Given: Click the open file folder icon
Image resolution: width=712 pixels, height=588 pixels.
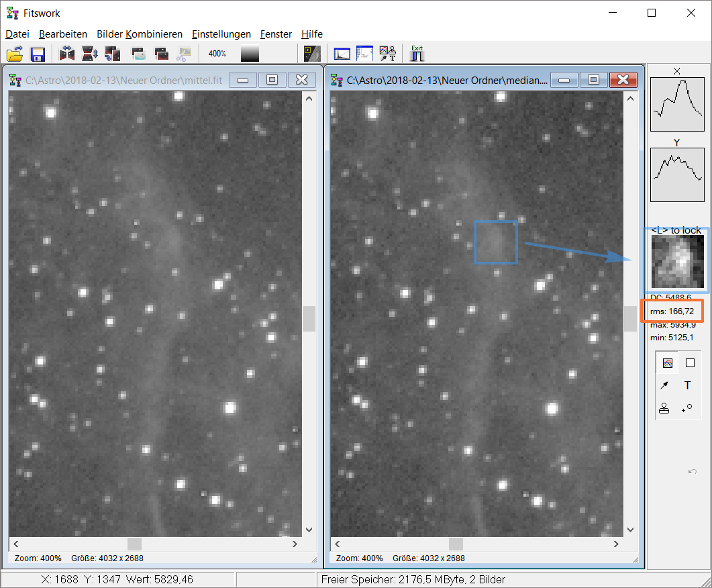Looking at the screenshot, I should point(15,54).
